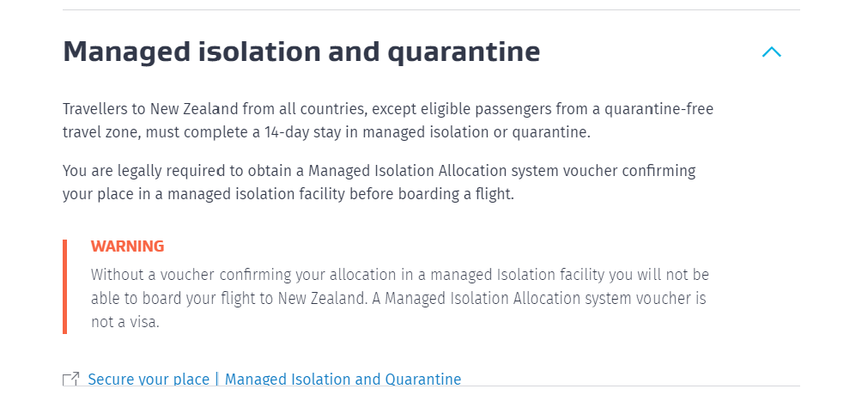868x395 pixels.
Task: Click the orange WARNING label
Action: pyautogui.click(x=127, y=246)
